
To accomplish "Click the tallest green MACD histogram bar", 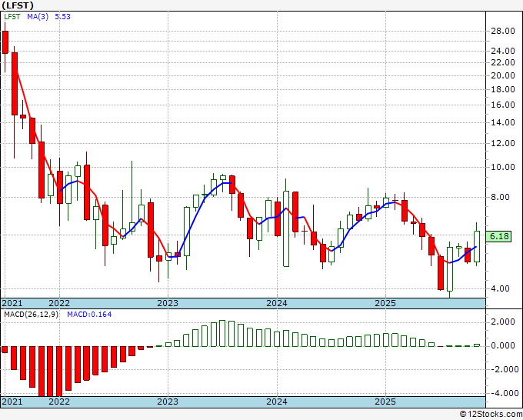I will point(222,333).
